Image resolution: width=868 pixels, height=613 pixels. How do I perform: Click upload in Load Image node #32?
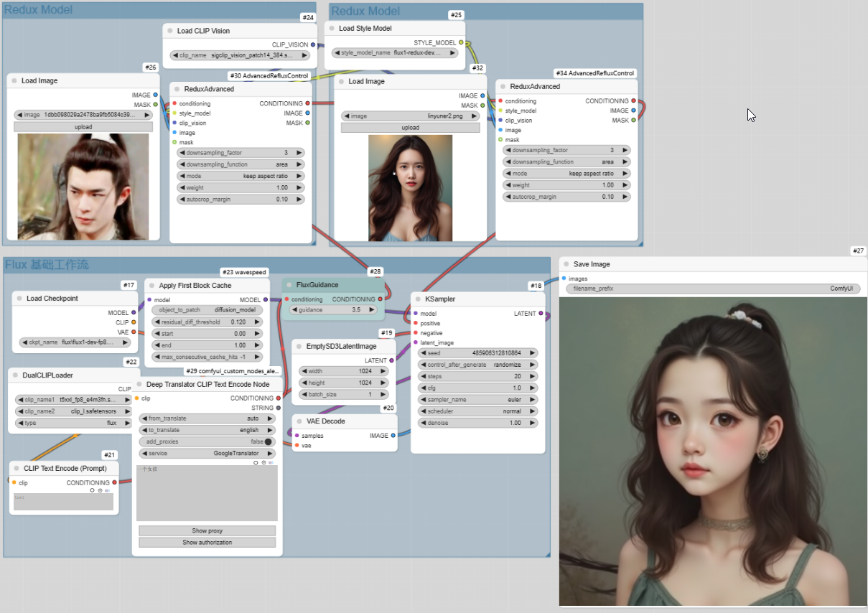410,128
